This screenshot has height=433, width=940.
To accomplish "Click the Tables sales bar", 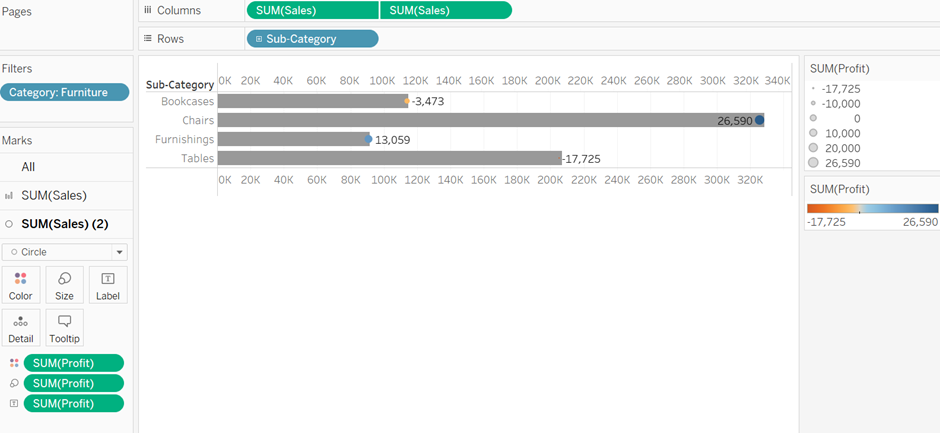I will pos(390,158).
